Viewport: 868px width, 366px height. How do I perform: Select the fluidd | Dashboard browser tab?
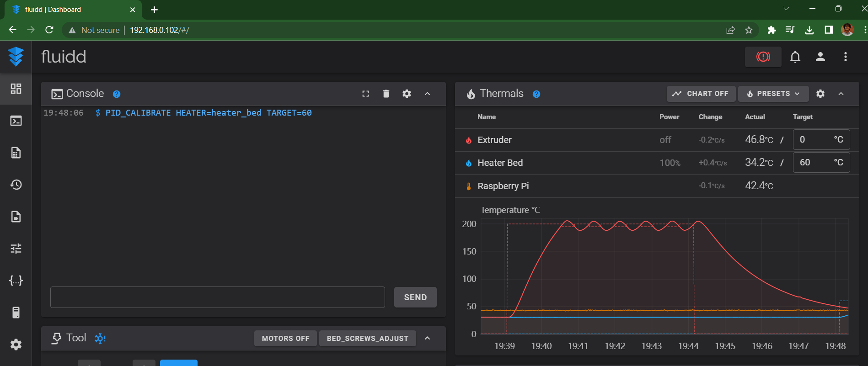(73, 10)
